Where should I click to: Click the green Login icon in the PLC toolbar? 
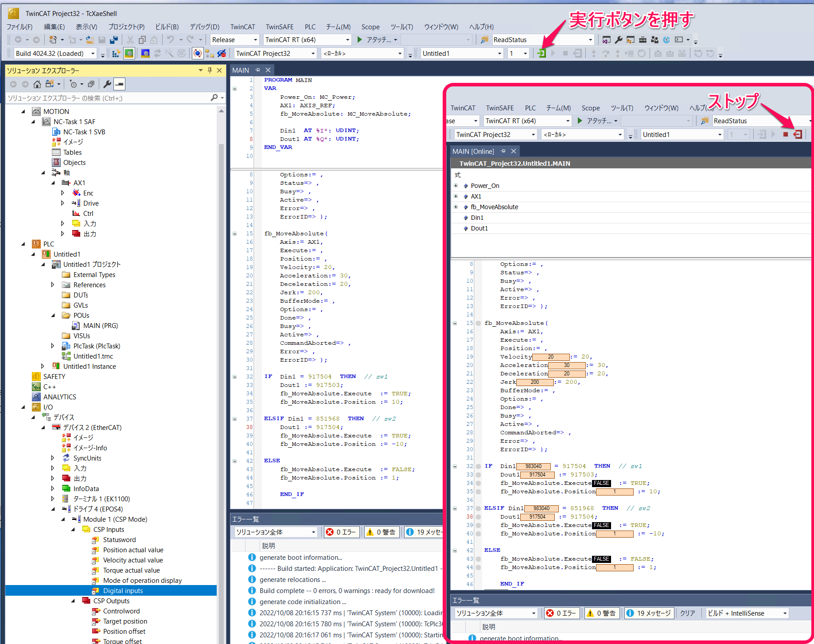(541, 54)
